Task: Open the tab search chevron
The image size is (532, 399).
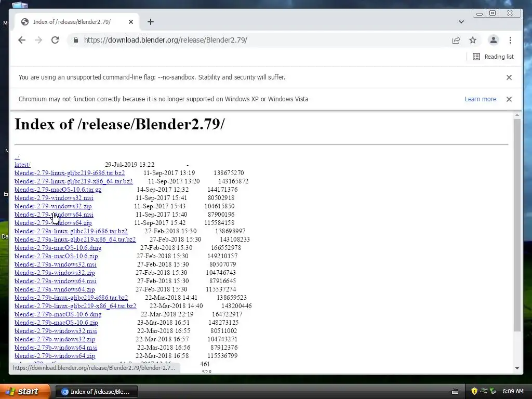Action: tap(461, 22)
